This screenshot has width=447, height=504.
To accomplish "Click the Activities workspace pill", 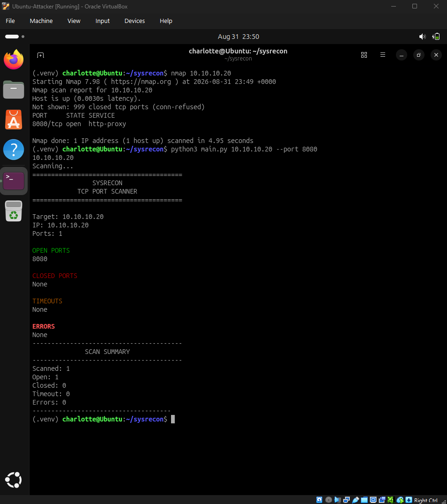I will (x=12, y=37).
